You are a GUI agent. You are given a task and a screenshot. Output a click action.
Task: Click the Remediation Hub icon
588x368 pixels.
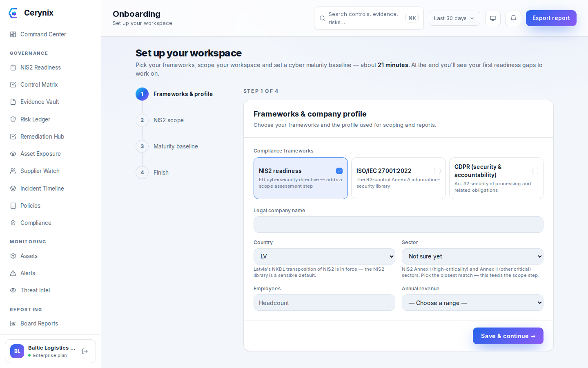click(13, 137)
